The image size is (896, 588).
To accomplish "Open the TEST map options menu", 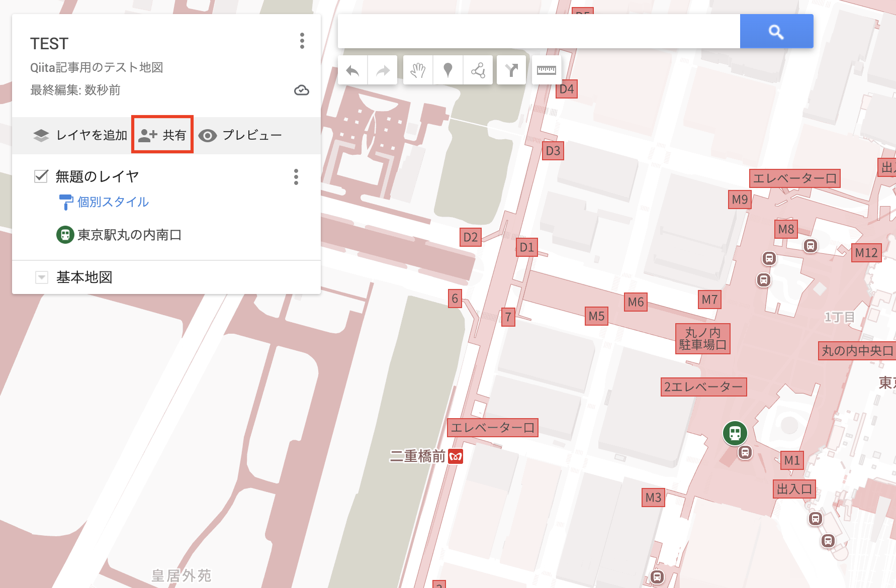I will (302, 41).
